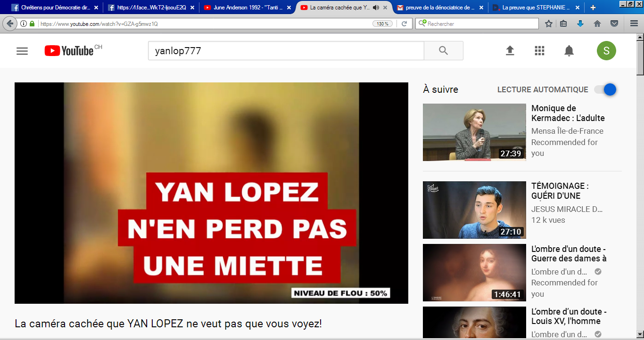
Task: Focus the YouTube search box with yanlop777
Action: (286, 51)
